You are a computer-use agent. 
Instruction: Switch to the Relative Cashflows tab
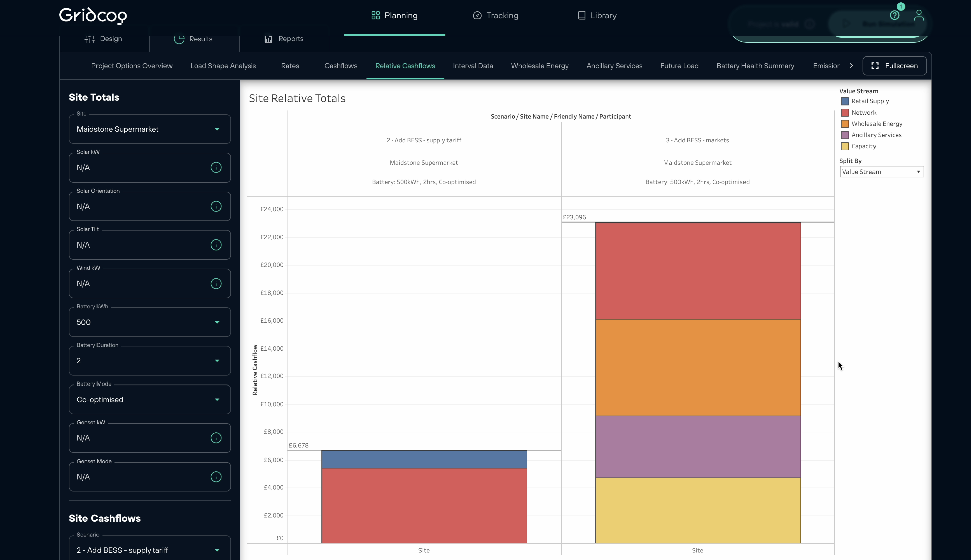405,65
